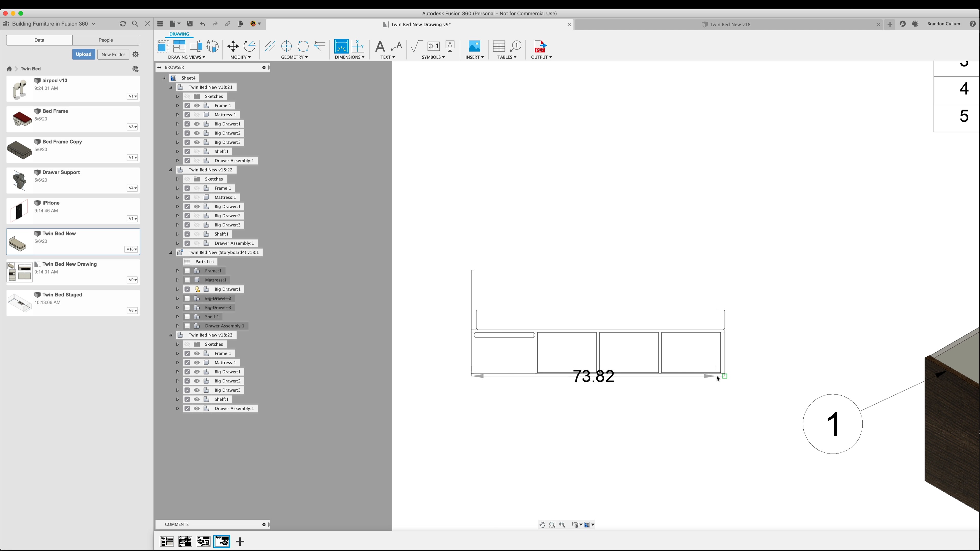Select the Base View tool
Image resolution: width=980 pixels, height=551 pixels.
[163, 46]
